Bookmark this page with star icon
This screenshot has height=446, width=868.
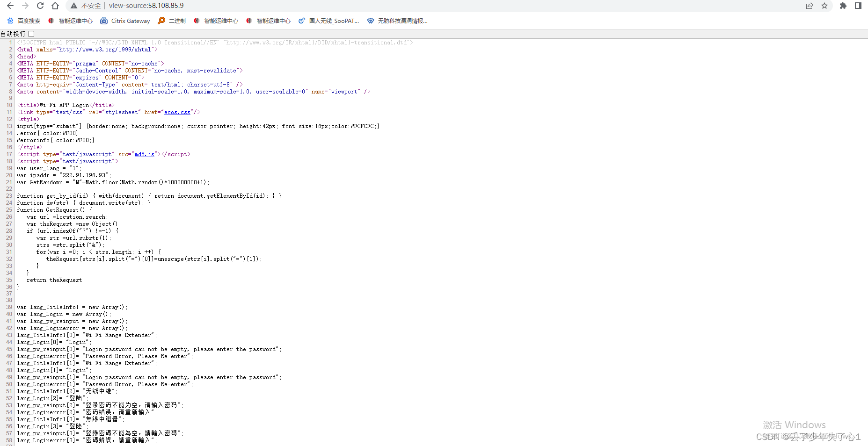[x=824, y=6]
